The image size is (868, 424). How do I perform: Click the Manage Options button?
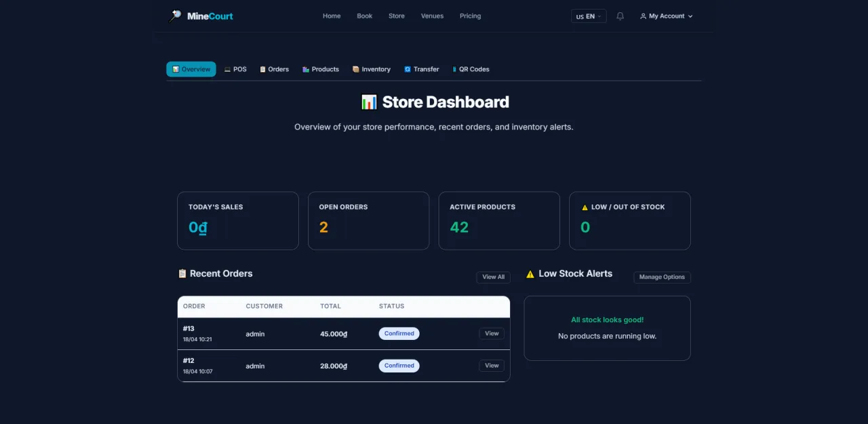pos(662,277)
